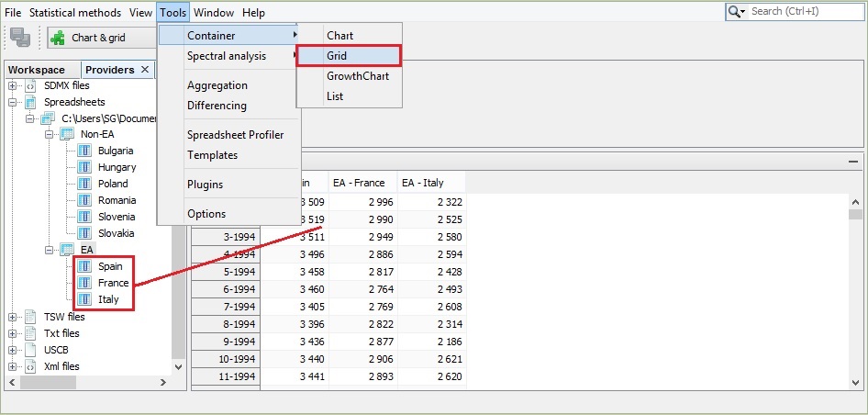Click the Spain series icon
868x415 pixels.
pyautogui.click(x=84, y=266)
